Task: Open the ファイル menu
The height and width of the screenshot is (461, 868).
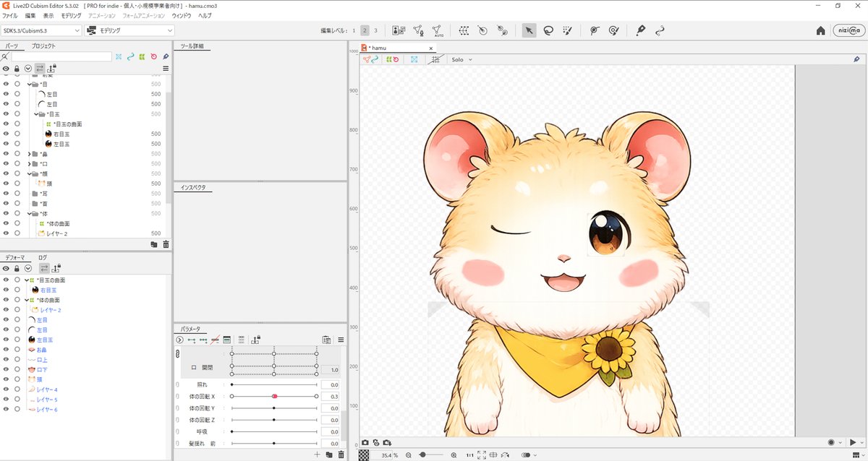Action: [x=10, y=15]
